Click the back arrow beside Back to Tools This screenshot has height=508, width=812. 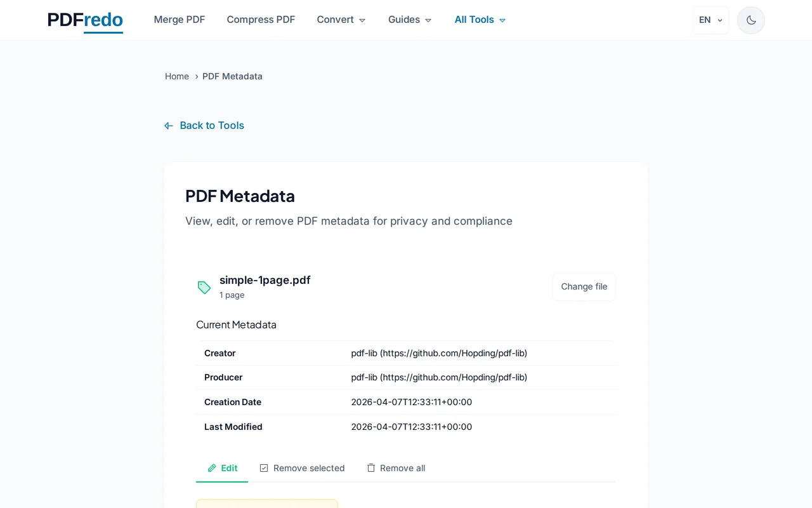[168, 125]
